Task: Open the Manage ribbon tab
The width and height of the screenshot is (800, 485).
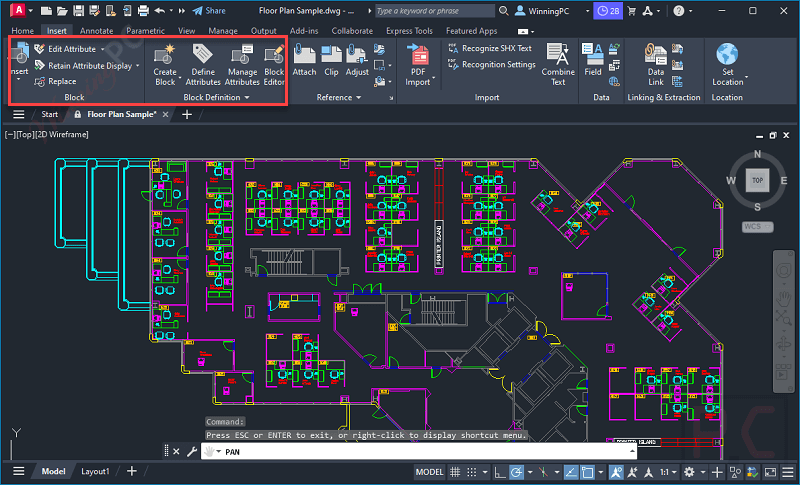Action: 223,31
